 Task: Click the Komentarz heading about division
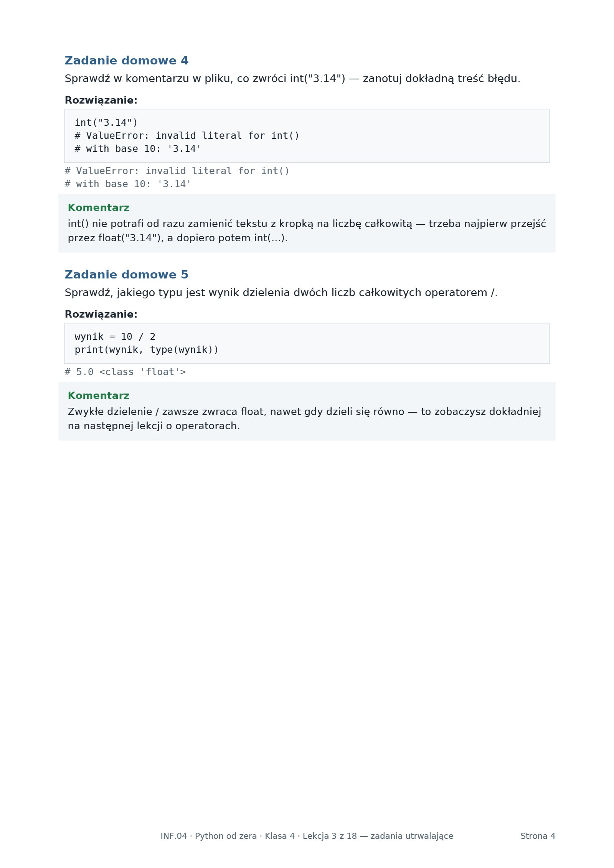[x=99, y=396]
